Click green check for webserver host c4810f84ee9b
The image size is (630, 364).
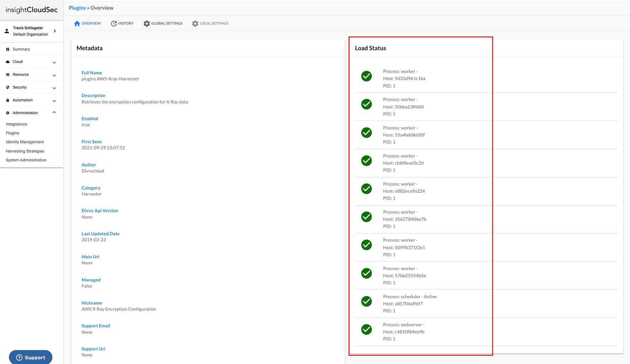tap(367, 330)
